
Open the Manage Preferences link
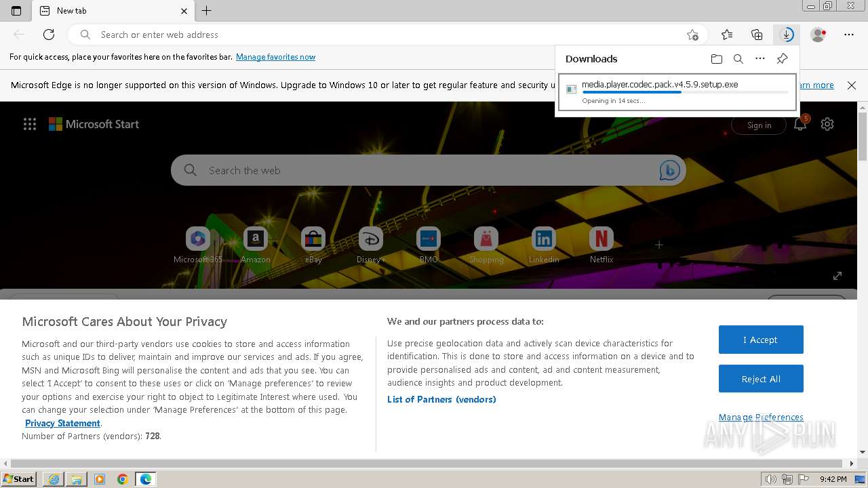pos(761,417)
